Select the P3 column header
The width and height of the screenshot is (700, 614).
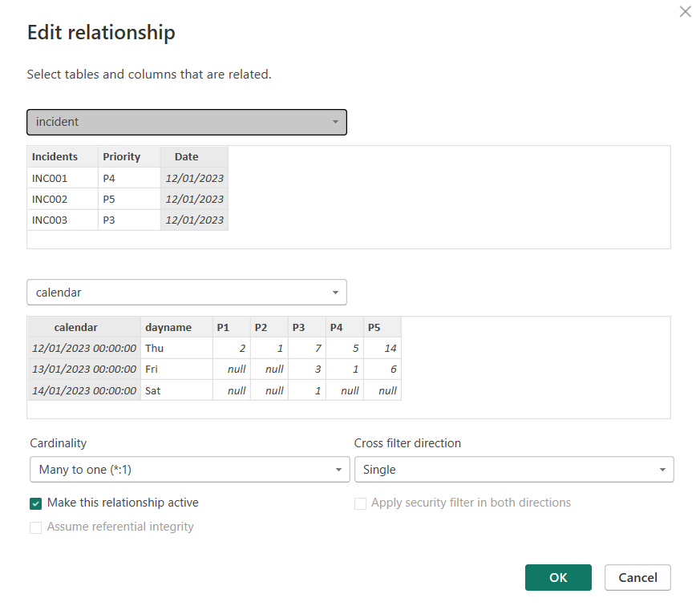(298, 327)
